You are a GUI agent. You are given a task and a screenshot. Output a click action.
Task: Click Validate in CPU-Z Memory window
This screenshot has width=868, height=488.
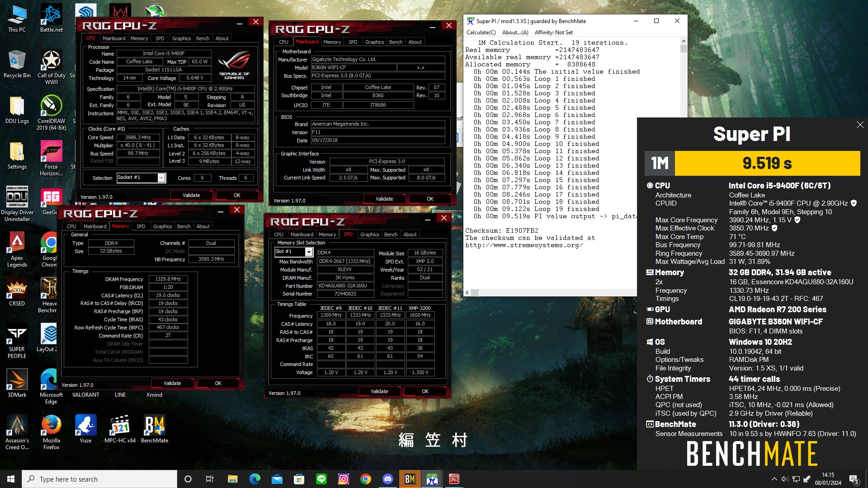point(172,383)
